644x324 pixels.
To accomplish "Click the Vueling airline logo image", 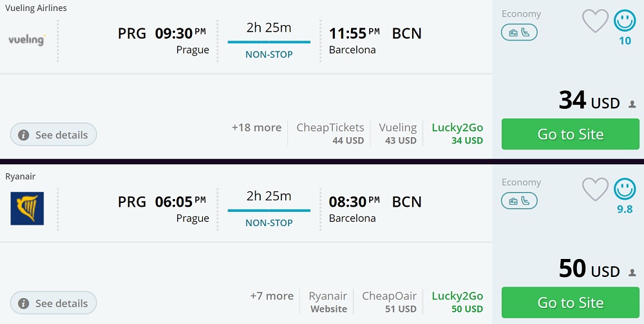I will [26, 41].
